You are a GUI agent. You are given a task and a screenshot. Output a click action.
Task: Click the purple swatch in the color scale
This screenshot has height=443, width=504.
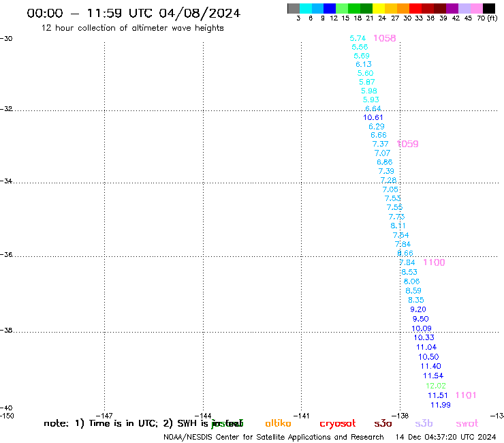click(452, 8)
